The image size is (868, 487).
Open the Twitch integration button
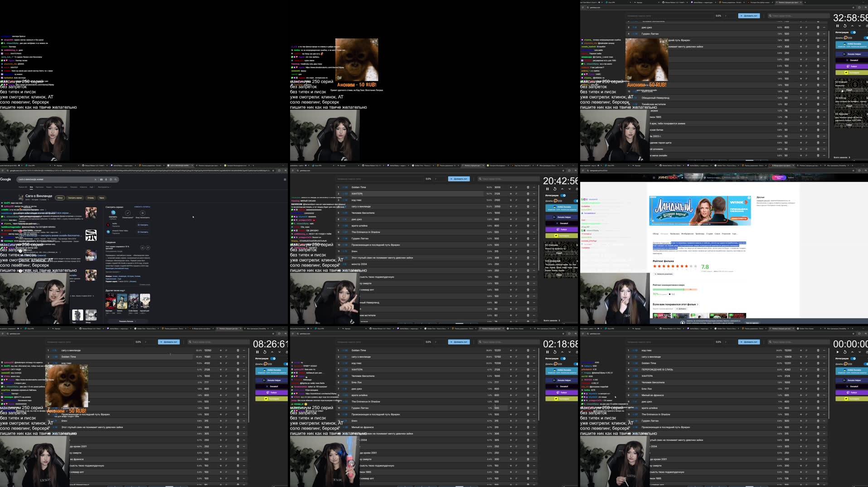click(x=562, y=229)
